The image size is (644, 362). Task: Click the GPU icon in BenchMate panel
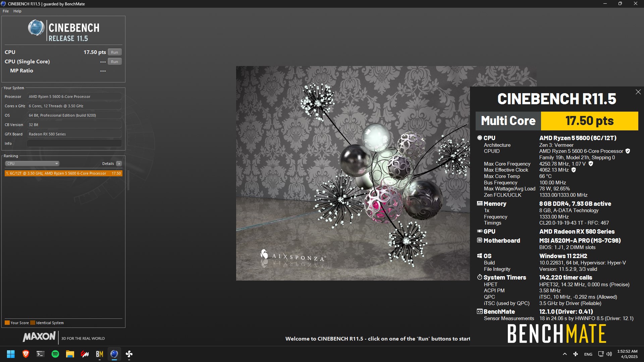click(x=480, y=231)
